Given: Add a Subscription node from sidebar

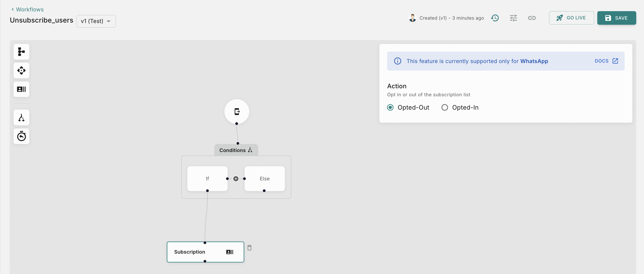Looking at the screenshot, I should click(x=21, y=89).
